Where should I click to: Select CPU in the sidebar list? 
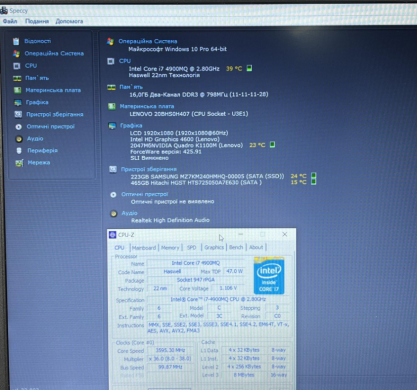point(31,66)
